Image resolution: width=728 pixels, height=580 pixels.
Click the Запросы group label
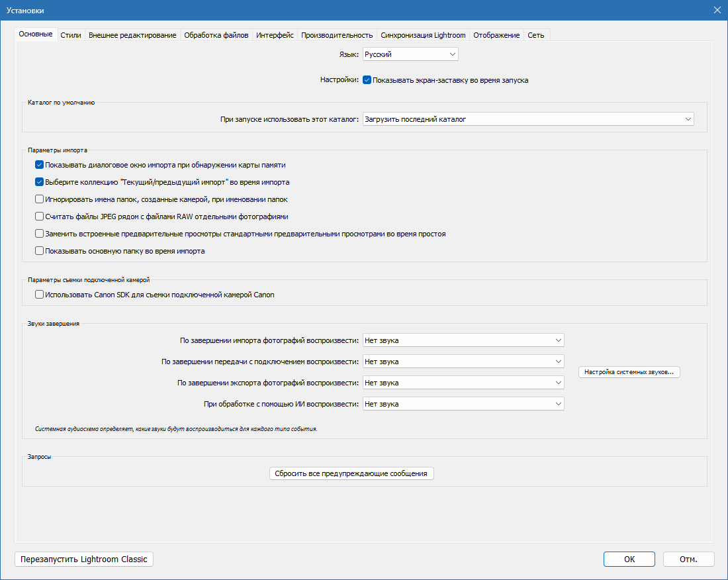pos(40,457)
